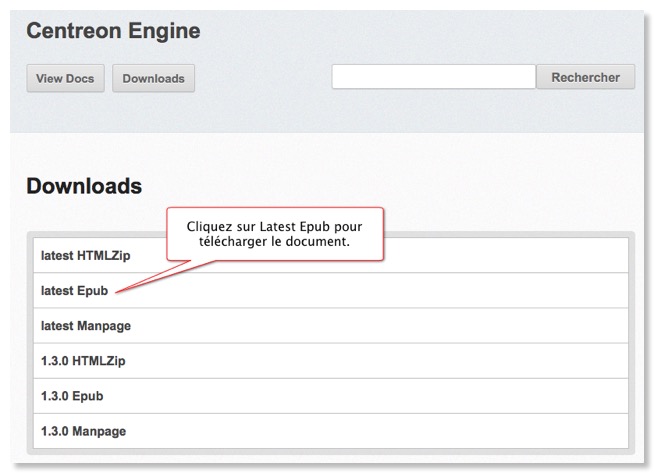Select the latest Manpage link

click(86, 326)
